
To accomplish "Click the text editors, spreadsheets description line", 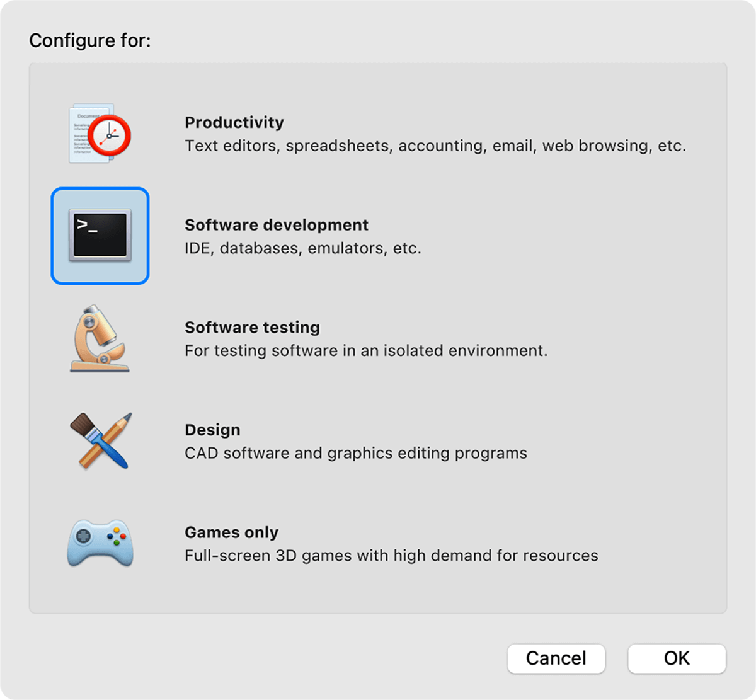I will [435, 146].
